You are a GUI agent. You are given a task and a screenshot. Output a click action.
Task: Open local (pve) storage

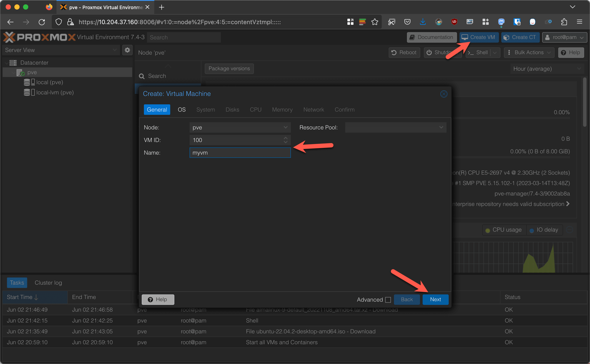tap(43, 82)
